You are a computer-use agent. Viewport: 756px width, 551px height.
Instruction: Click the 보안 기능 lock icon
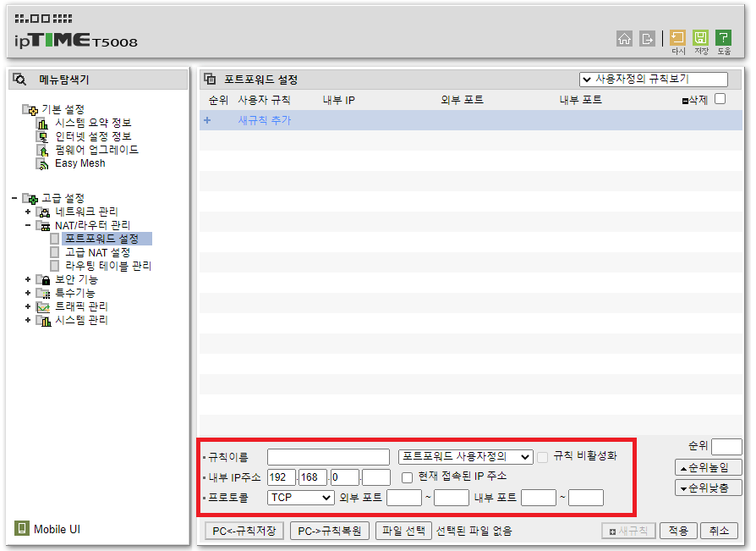pos(43,279)
